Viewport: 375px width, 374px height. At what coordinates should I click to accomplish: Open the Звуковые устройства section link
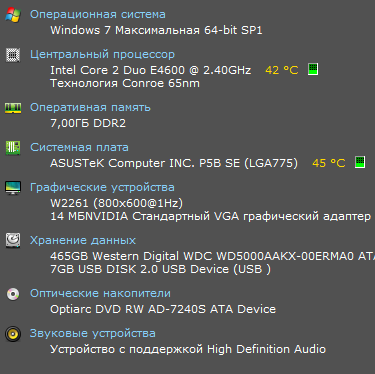[x=93, y=333]
